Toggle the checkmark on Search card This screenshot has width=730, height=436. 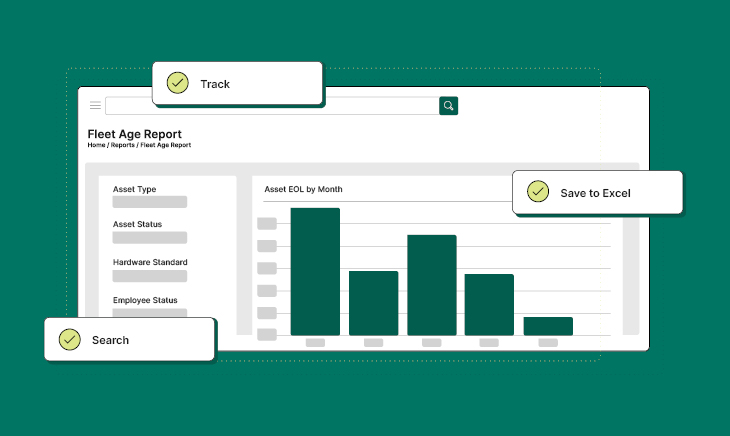tap(70, 339)
